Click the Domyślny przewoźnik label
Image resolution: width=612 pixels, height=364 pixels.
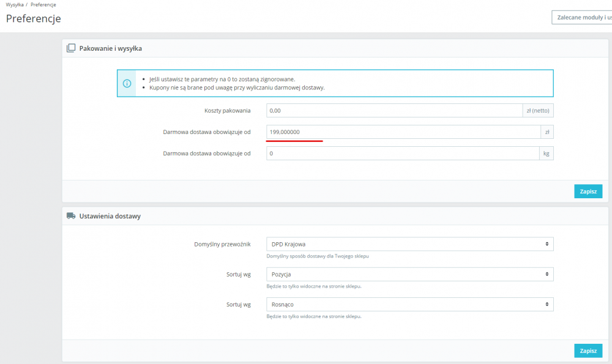(x=222, y=244)
